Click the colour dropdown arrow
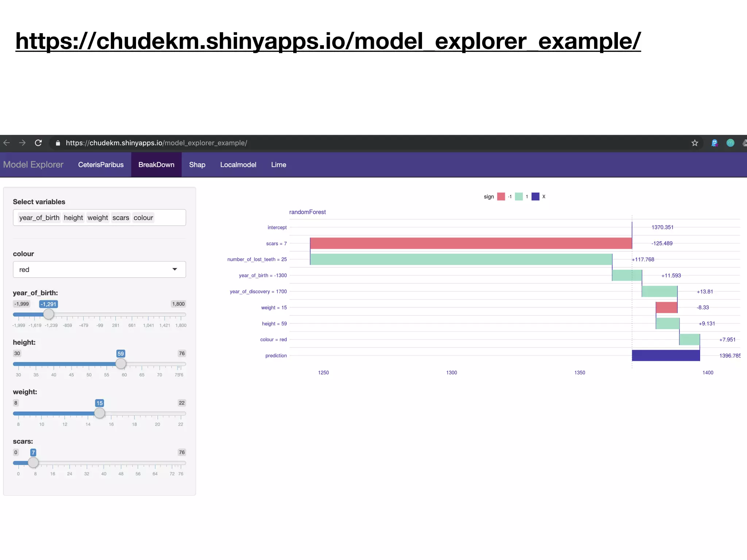Screen dimensions: 747x560 pyautogui.click(x=175, y=269)
